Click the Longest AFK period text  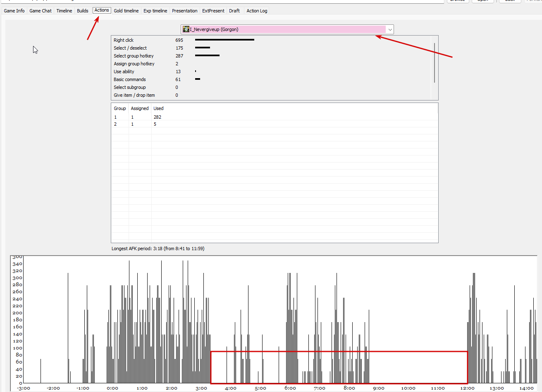tap(158, 249)
